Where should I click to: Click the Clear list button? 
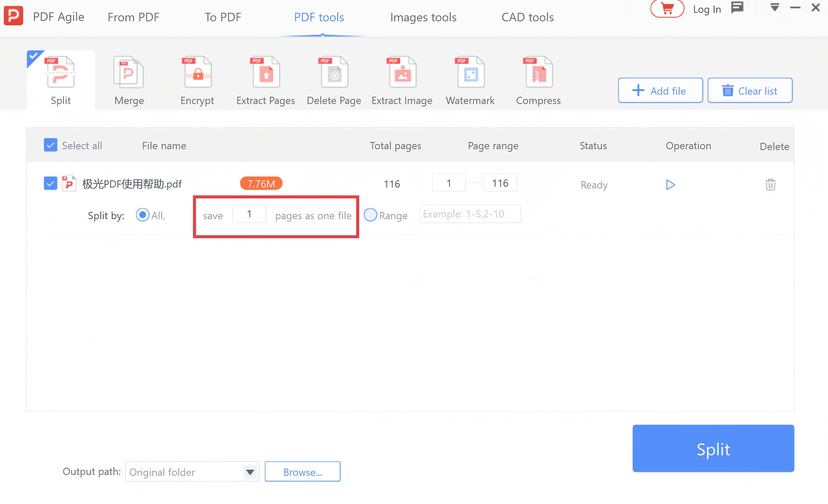[750, 90]
